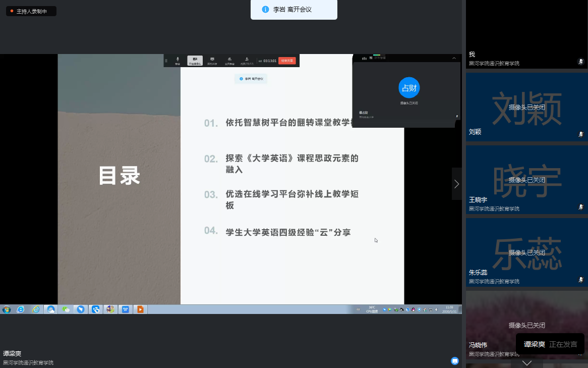This screenshot has width=588, height=368.
Task: Click the QQ penguin icon in system tray
Action: tap(414, 309)
